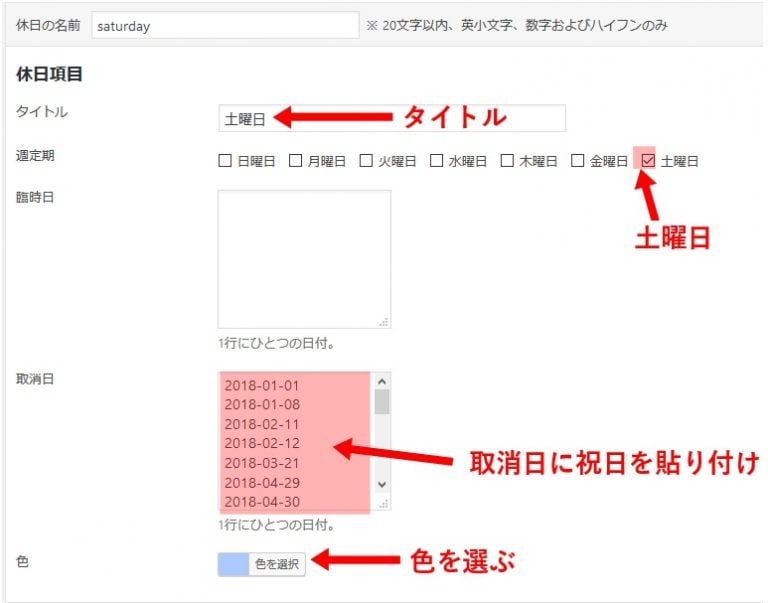Select the 金曜日 (Friday) checkbox
The image size is (768, 603).
coord(577,160)
